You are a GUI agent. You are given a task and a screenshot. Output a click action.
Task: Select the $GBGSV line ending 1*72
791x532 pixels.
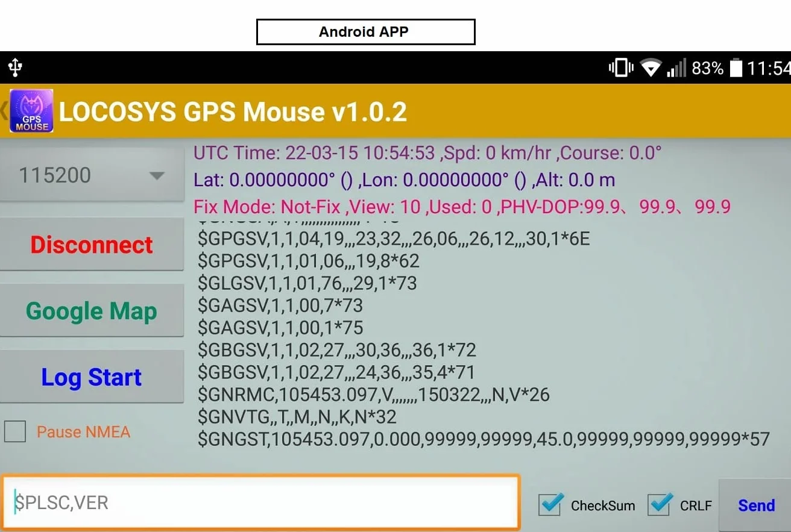pyautogui.click(x=337, y=350)
